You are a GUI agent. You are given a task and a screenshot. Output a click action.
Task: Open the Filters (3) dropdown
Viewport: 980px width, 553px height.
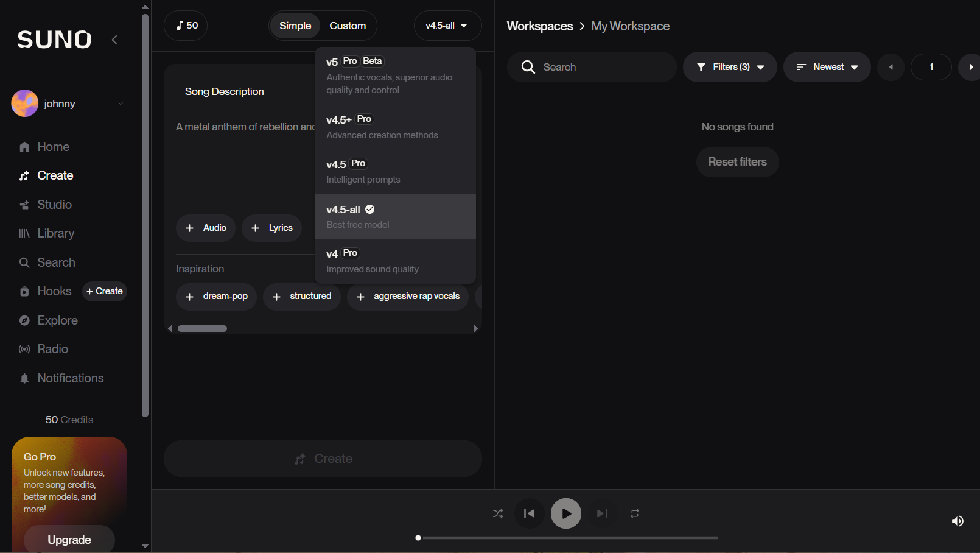coord(730,67)
